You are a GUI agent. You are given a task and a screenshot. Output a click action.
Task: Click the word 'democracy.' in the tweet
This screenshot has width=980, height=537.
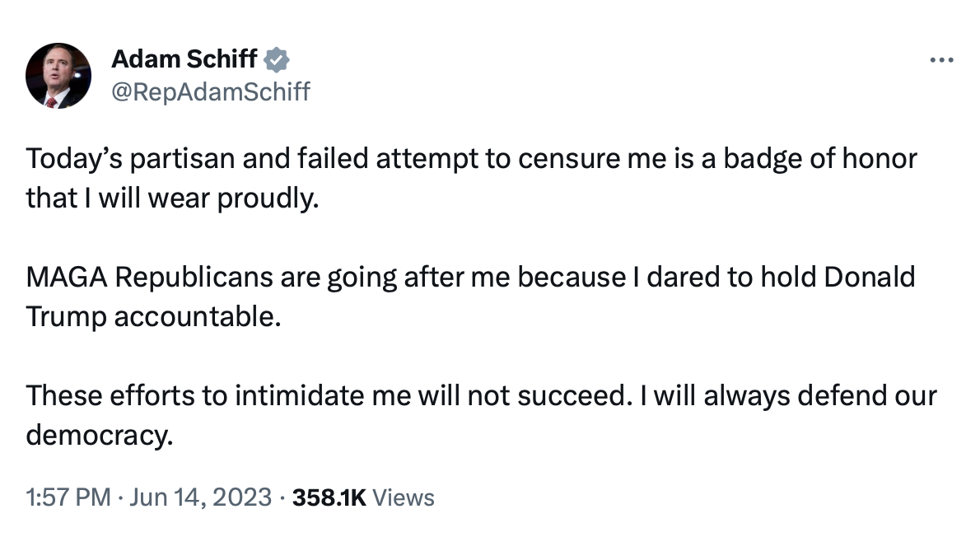(100, 436)
